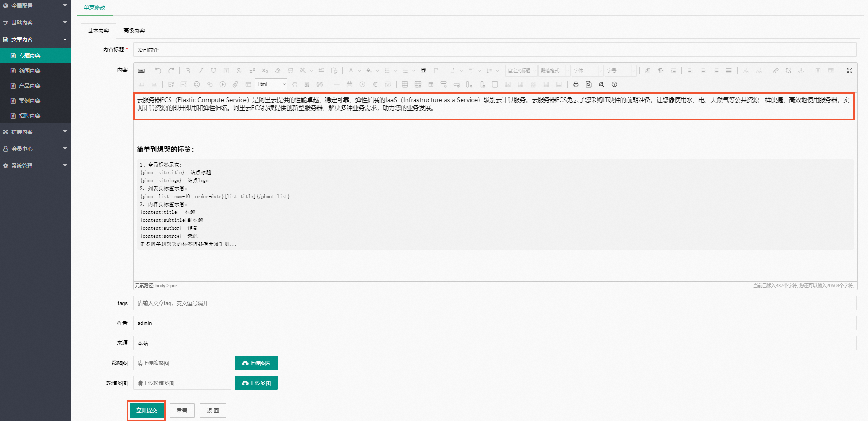Open 案例内容 in sidebar

(36, 101)
